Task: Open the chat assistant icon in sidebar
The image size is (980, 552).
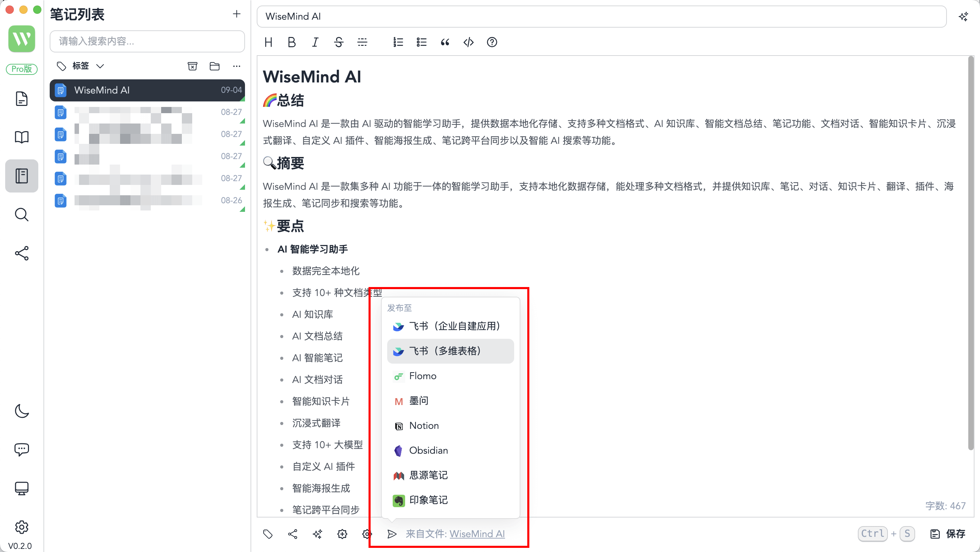Action: [21, 449]
